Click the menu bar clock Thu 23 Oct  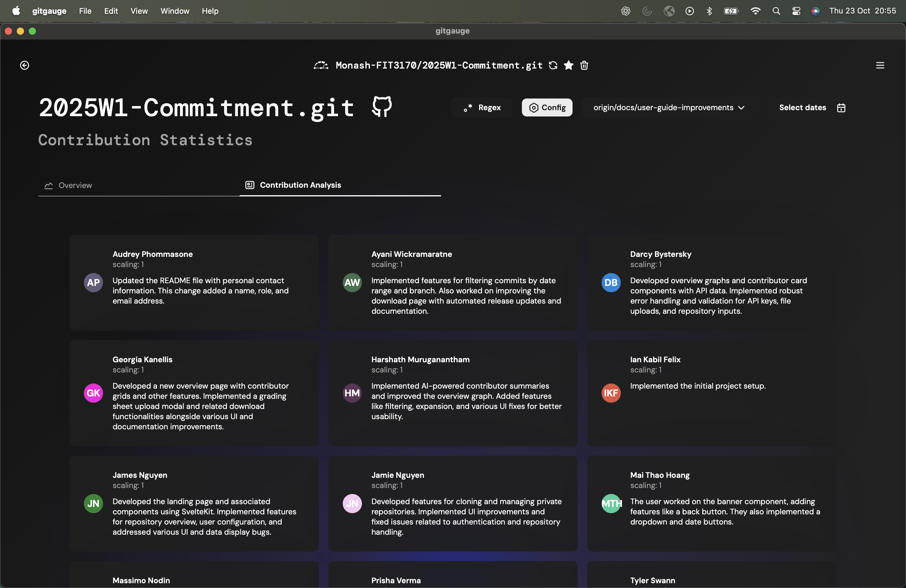tap(863, 11)
